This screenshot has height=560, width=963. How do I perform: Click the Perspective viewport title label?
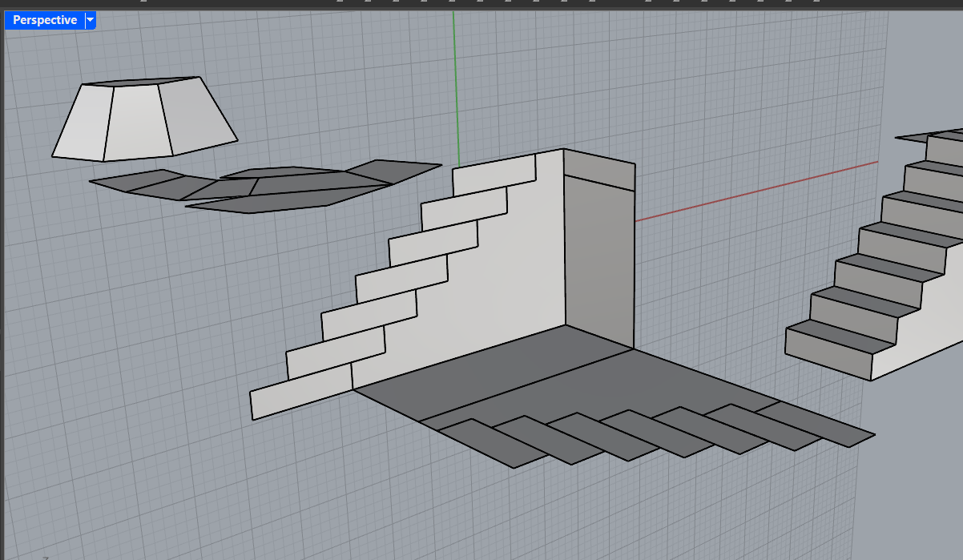(45, 20)
